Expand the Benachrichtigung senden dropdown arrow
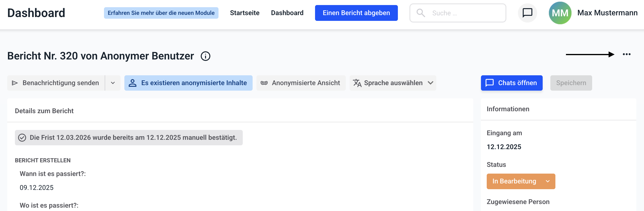This screenshot has height=211, width=644. coord(113,83)
